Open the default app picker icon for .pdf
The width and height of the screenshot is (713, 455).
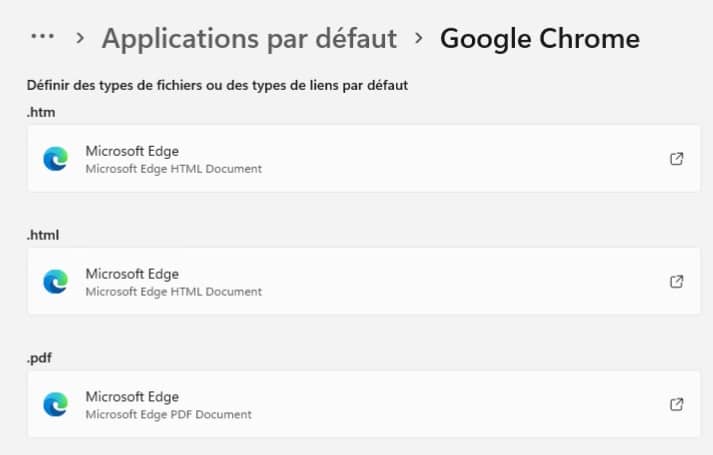pos(676,404)
